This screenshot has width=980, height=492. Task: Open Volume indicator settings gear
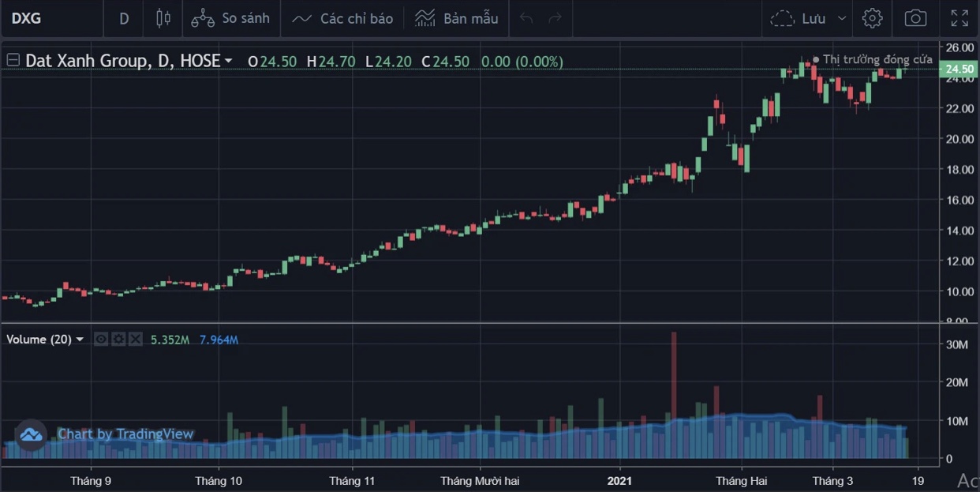point(118,340)
